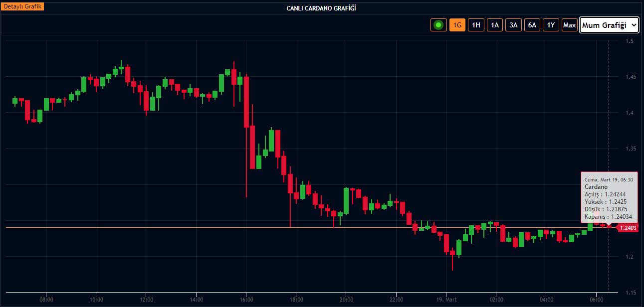Viewport: 644px width, 307px height.
Task: Click the 1.2 price axis label
Action: click(629, 257)
